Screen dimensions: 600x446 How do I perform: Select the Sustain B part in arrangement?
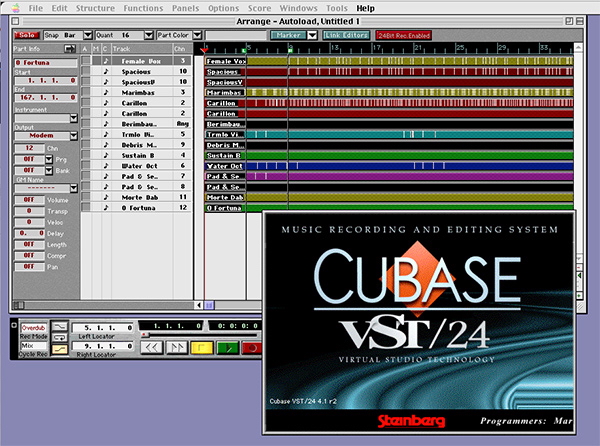tap(389, 155)
